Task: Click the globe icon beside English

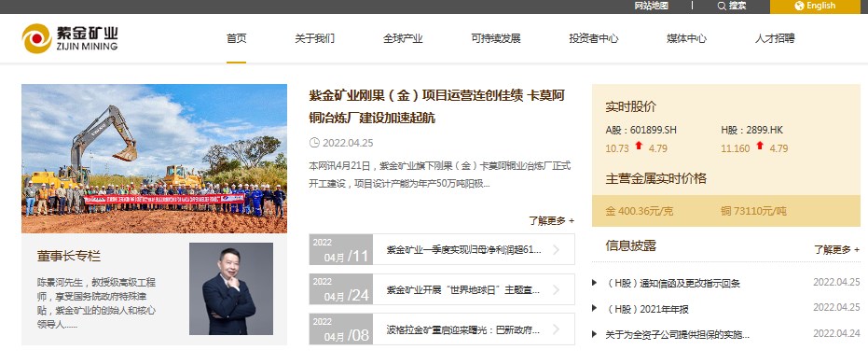Action: (x=799, y=7)
